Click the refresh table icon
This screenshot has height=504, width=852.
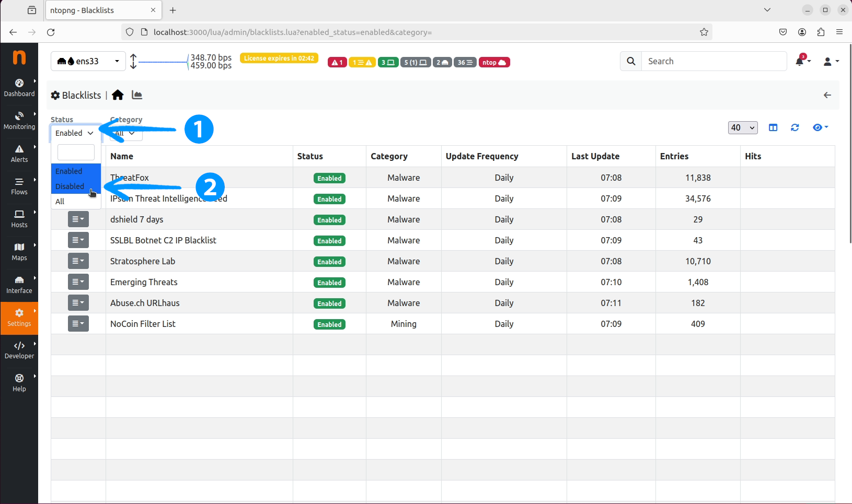(x=795, y=127)
